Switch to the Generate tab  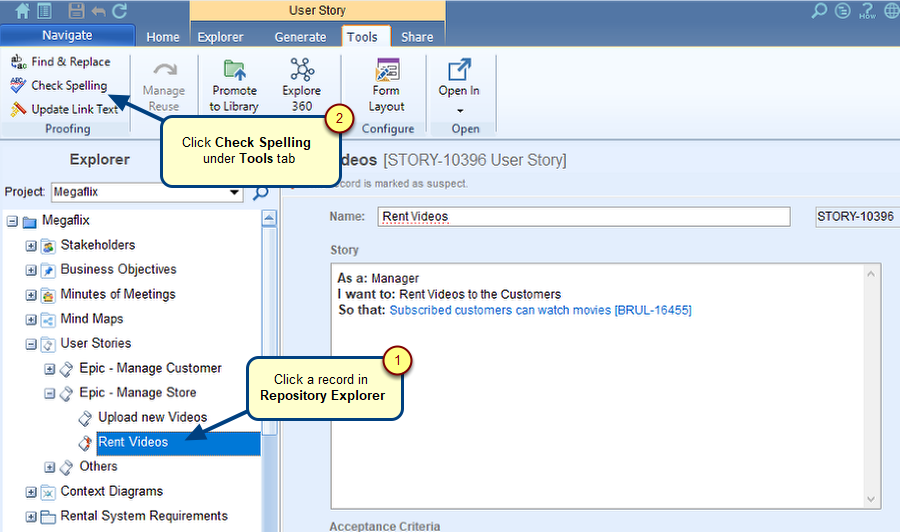click(300, 37)
